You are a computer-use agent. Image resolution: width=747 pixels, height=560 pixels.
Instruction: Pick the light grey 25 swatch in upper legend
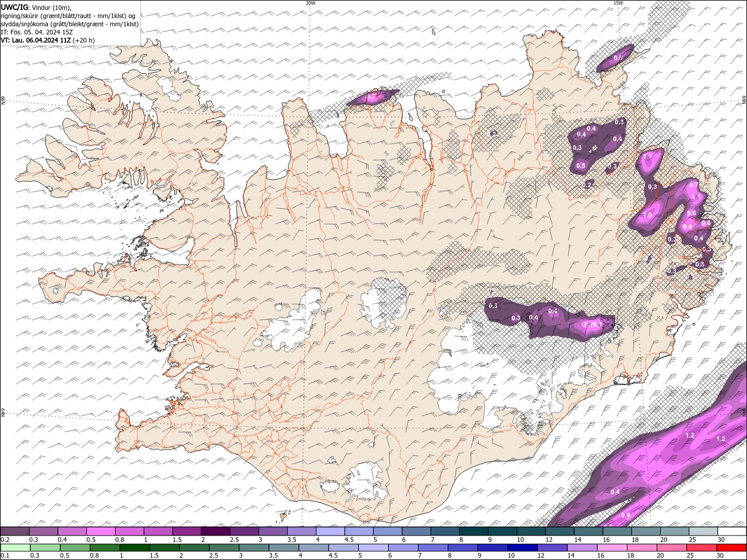click(x=704, y=531)
